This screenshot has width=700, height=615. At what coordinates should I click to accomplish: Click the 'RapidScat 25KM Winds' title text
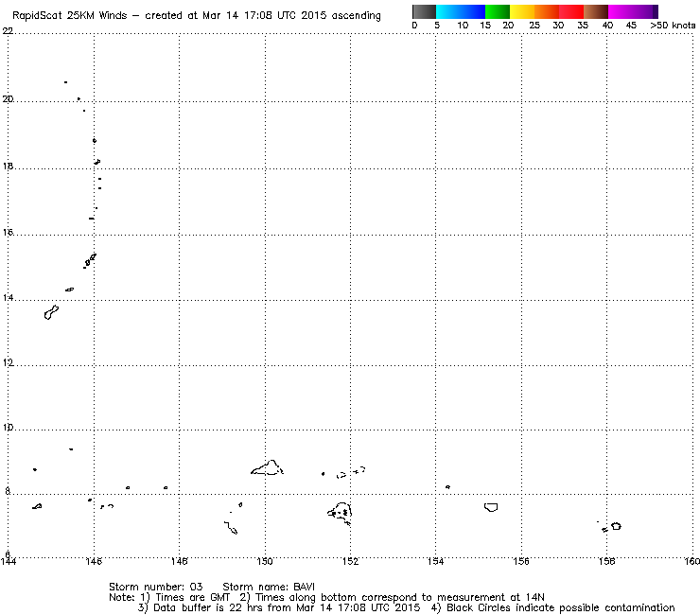click(x=70, y=15)
